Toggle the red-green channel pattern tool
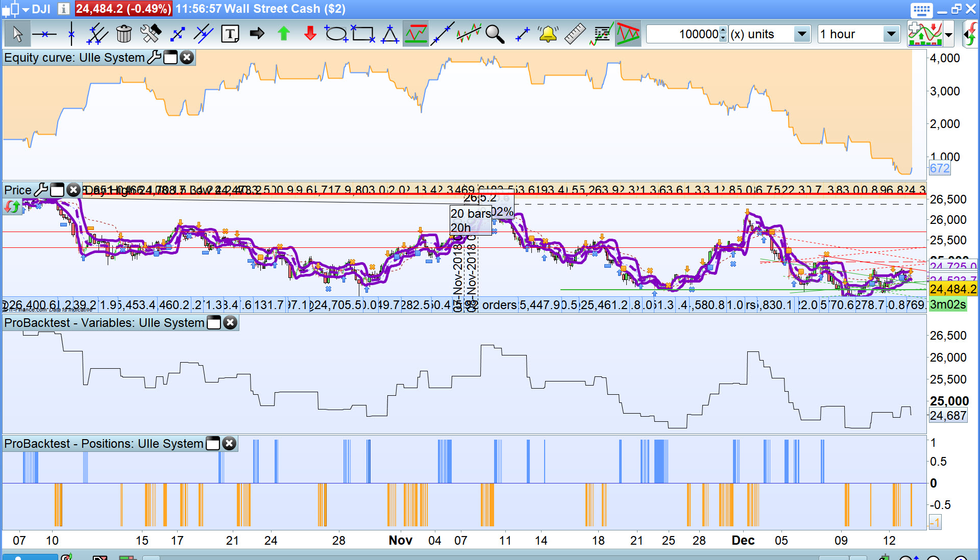Image resolution: width=980 pixels, height=560 pixels. tap(628, 34)
